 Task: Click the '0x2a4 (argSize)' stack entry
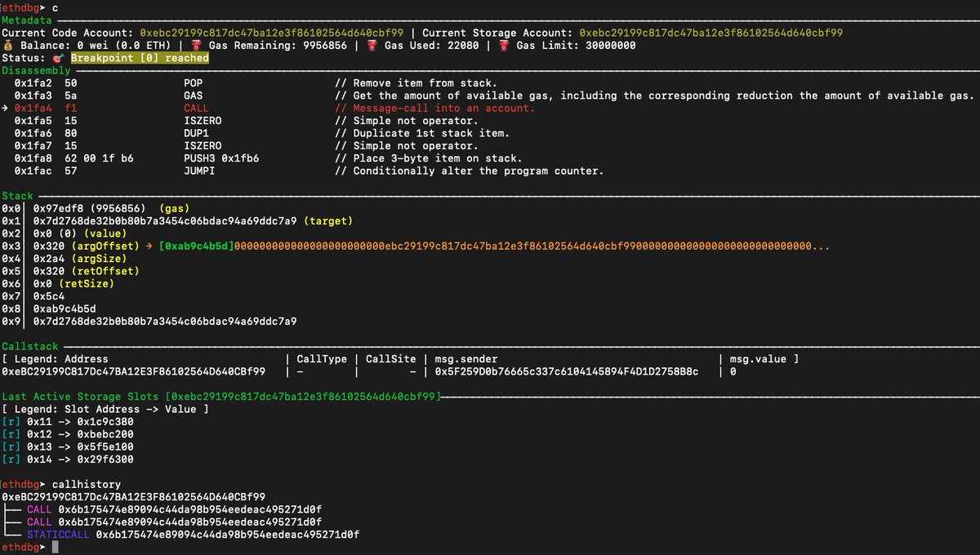(80, 259)
